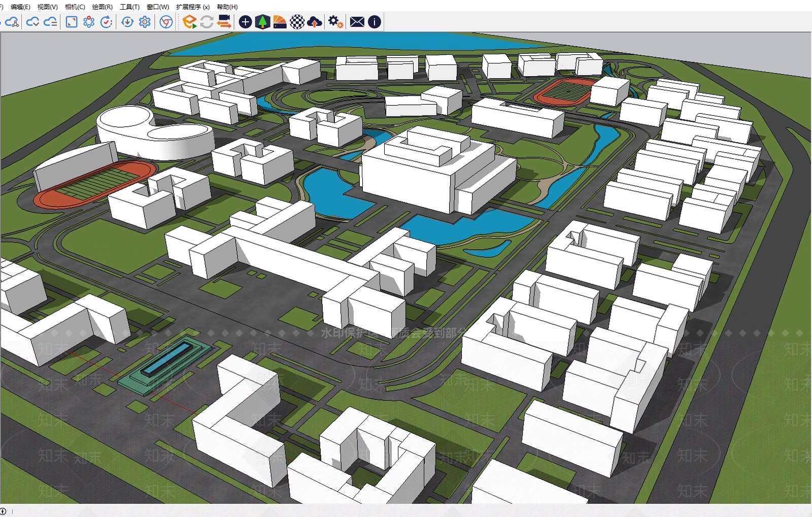Click the cloud with list lines icon
Image resolution: width=812 pixels, height=517 pixels.
(x=50, y=22)
